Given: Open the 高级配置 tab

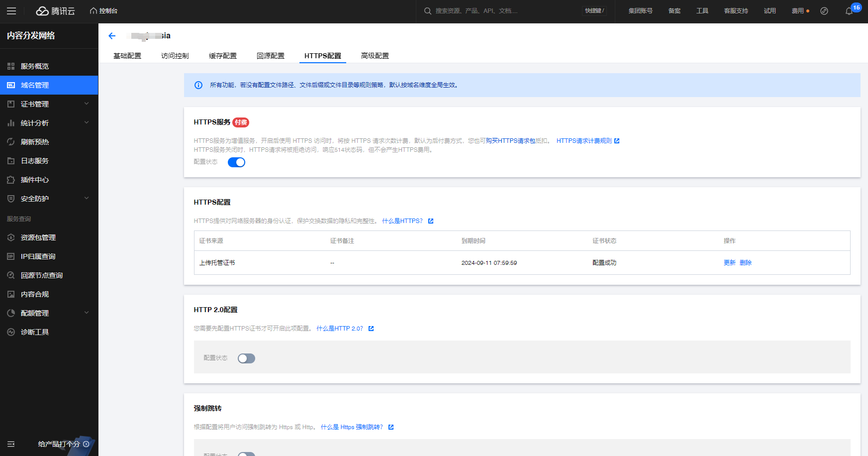Looking at the screenshot, I should click(375, 56).
